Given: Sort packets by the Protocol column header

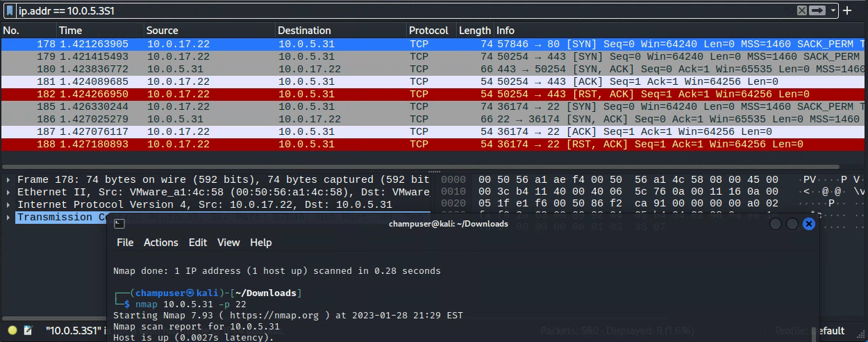Looking at the screenshot, I should (x=428, y=31).
